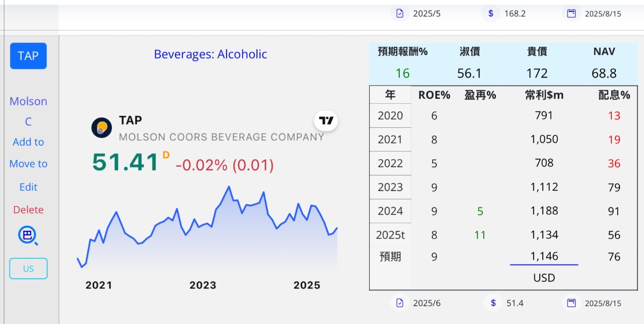
Task: Click the 68.8 NAV value
Action: click(604, 73)
